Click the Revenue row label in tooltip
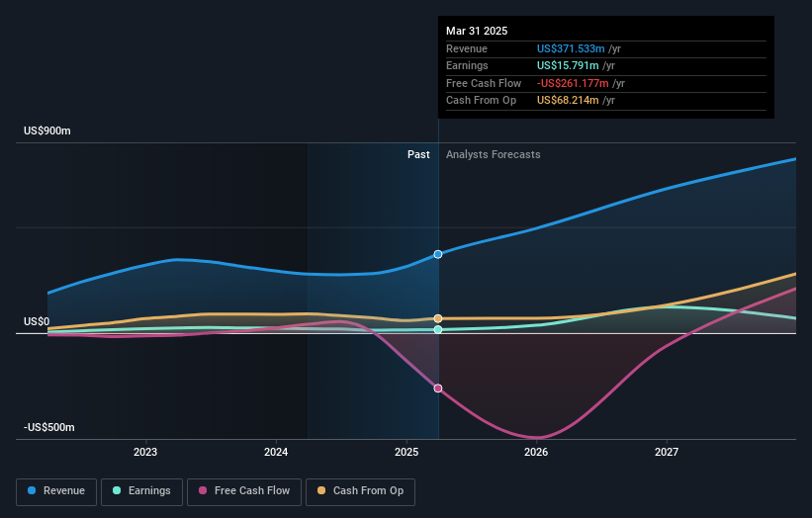 467,48
